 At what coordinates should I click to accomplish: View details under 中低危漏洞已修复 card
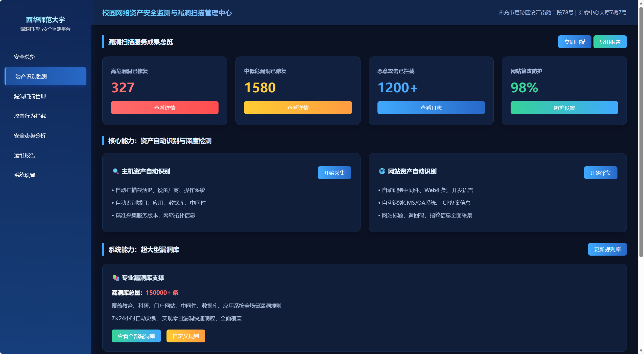click(298, 108)
